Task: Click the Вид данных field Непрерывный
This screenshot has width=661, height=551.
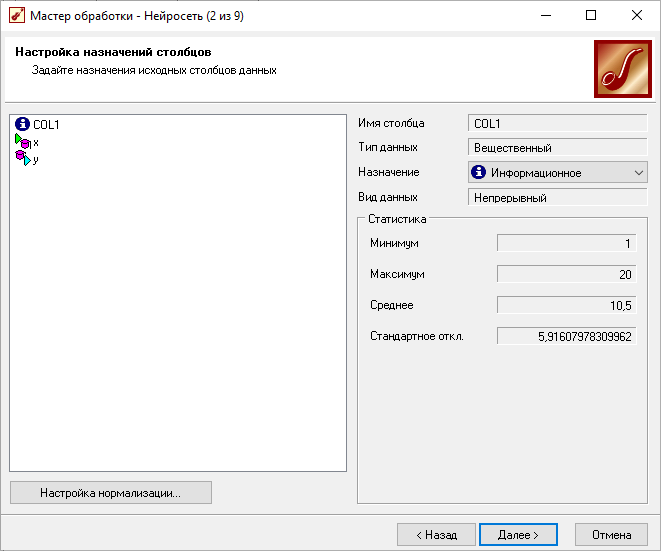Action: click(557, 197)
